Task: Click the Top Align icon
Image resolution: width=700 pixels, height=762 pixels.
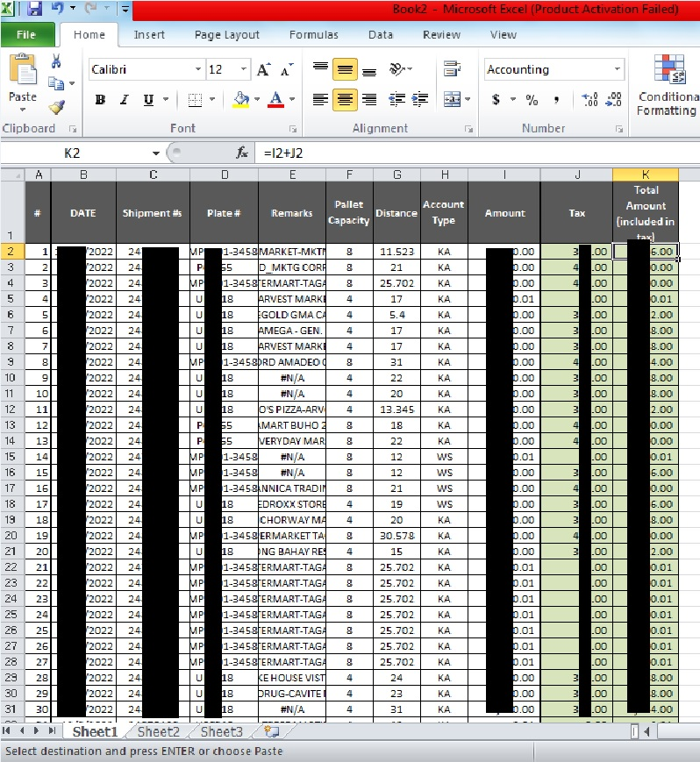Action: click(320, 68)
